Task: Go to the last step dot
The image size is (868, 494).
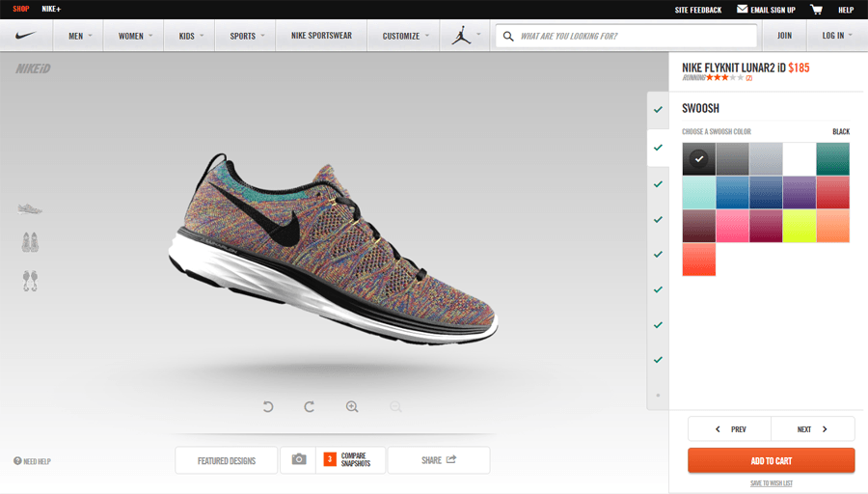Action: coord(658,395)
